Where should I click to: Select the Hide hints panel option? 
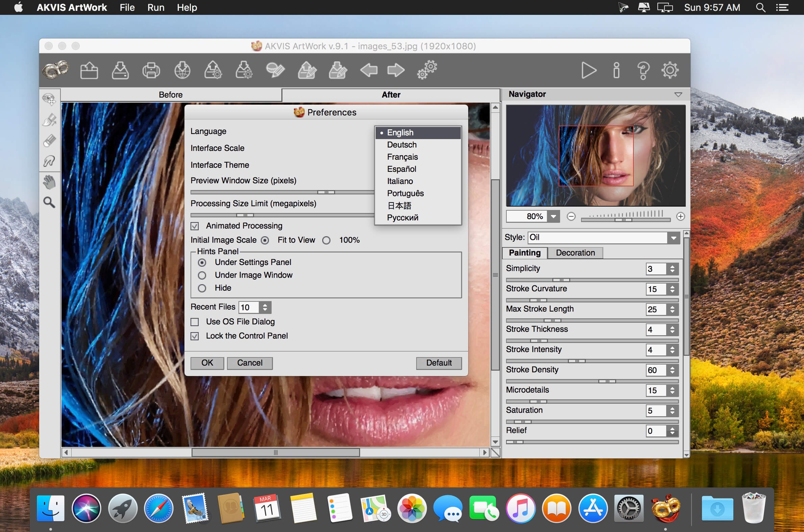pyautogui.click(x=202, y=288)
